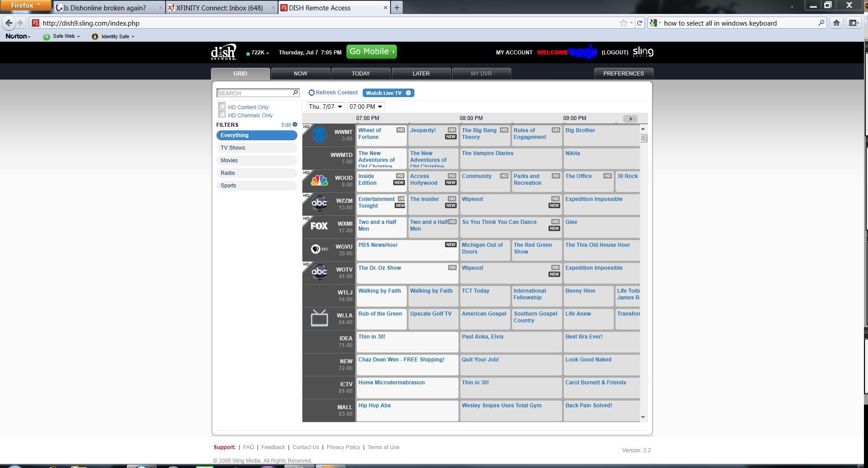Viewport: 868px width, 468px height.
Task: Click the grid vertical scrollbar thumb
Action: [643, 138]
